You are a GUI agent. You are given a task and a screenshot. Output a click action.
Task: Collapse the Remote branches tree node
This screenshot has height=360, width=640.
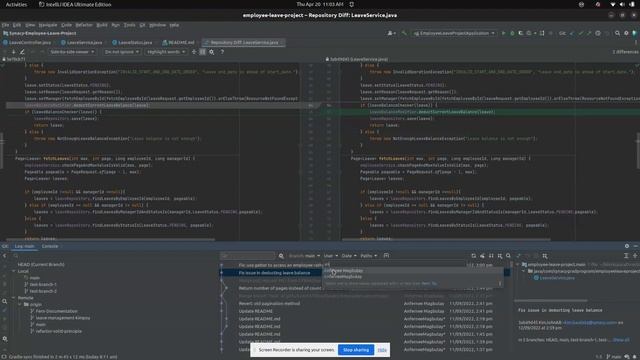coord(13,298)
